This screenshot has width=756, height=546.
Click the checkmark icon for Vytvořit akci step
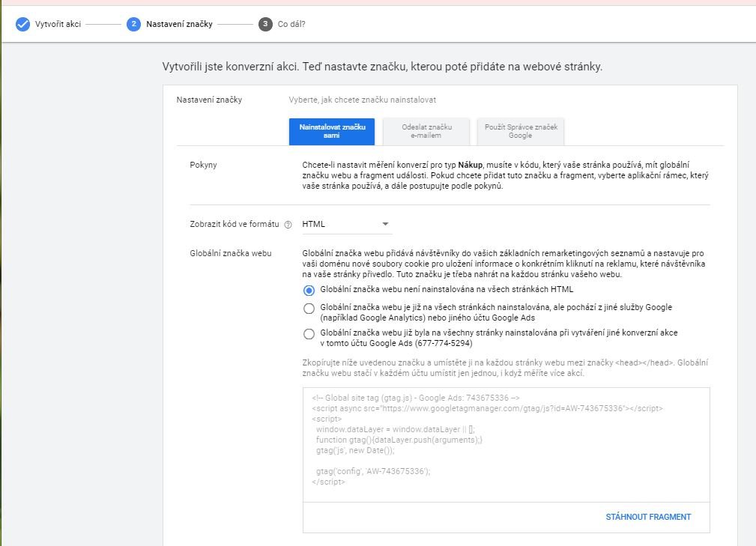coord(22,24)
